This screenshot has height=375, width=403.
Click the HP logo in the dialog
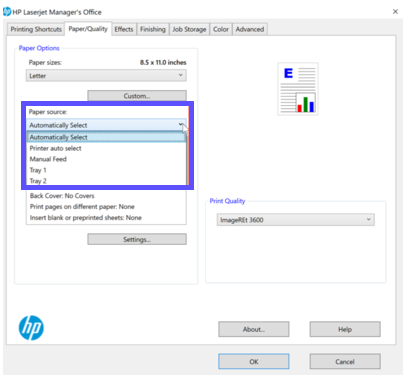(x=31, y=328)
